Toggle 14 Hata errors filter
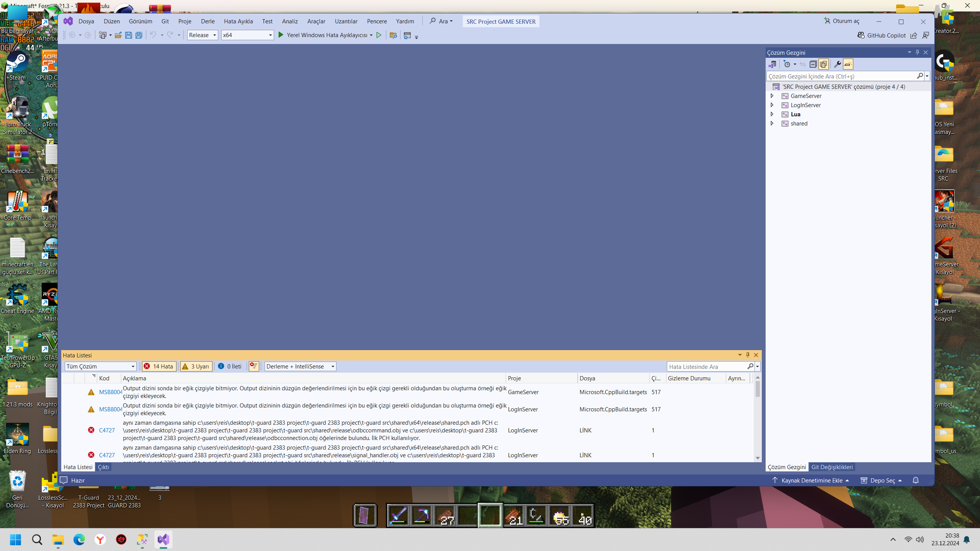Screen dimensions: 980x551 pos(159,366)
